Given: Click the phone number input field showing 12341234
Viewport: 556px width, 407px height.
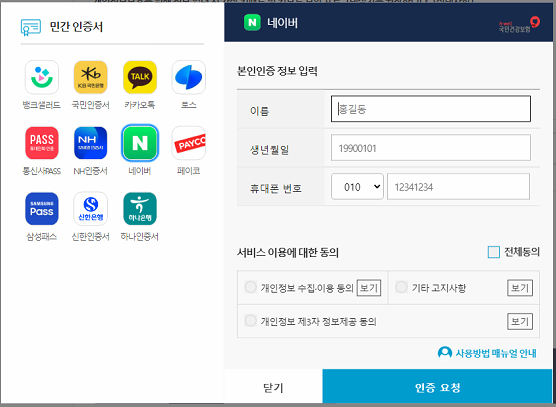Looking at the screenshot, I should pyautogui.click(x=458, y=186).
